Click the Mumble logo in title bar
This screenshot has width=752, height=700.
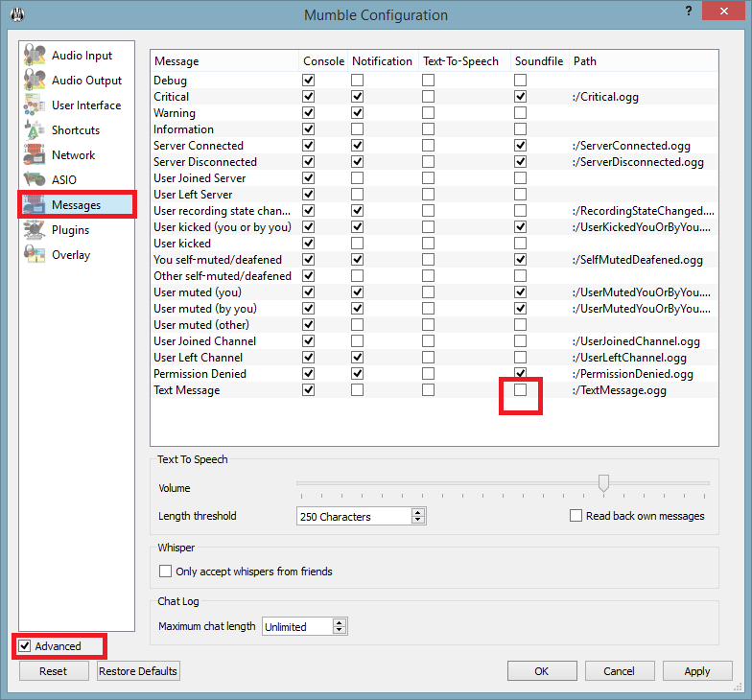[17, 14]
